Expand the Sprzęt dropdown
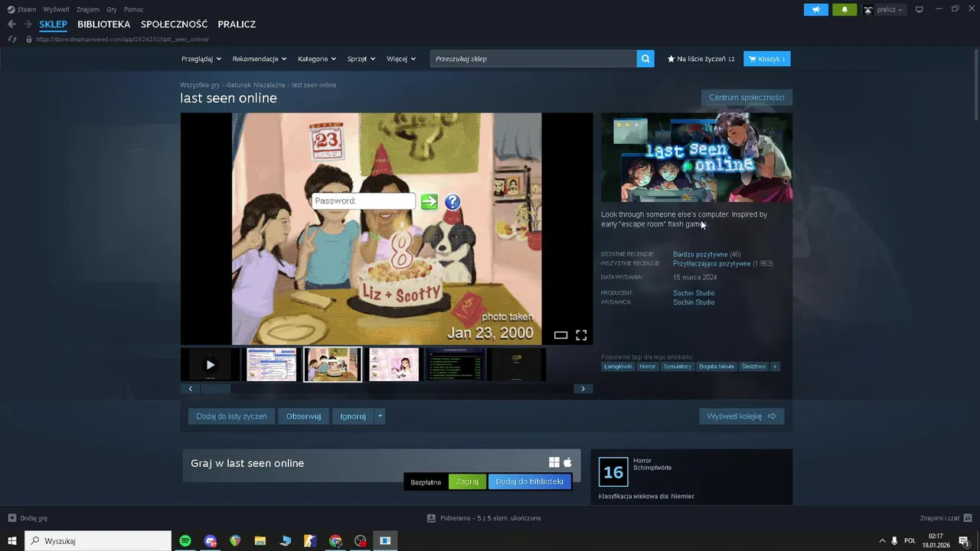Image resolution: width=980 pixels, height=551 pixels. pyautogui.click(x=361, y=59)
